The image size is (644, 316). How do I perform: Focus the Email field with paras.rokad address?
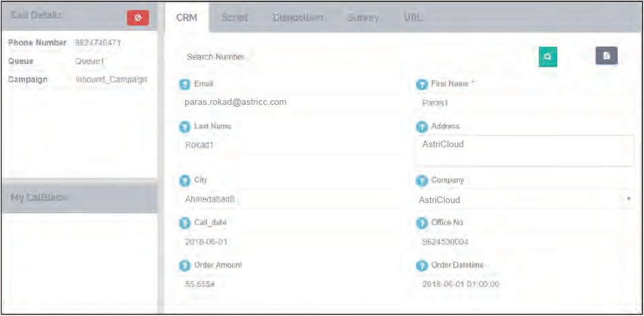coord(289,102)
